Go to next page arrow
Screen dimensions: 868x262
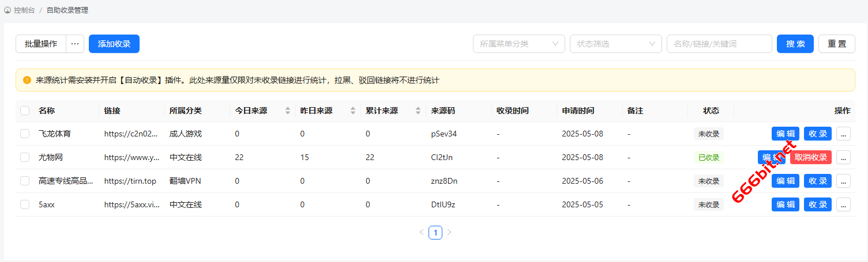tap(449, 233)
